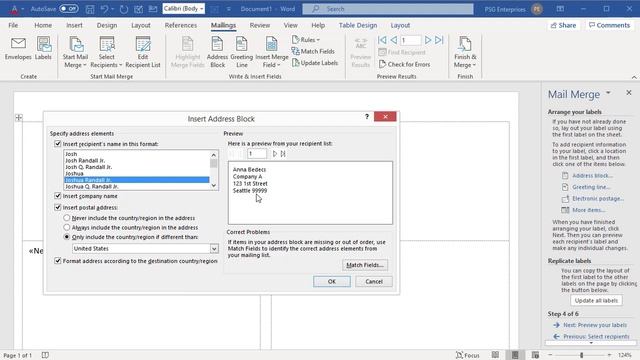Viewport: 640px width, 360px height.
Task: Click the Save icon in title bar
Action: (90, 9)
